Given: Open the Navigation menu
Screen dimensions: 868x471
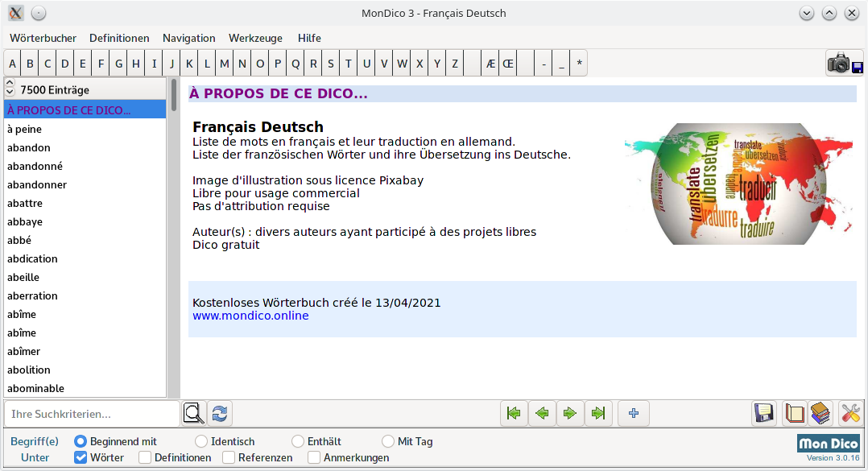Looking at the screenshot, I should coord(188,38).
